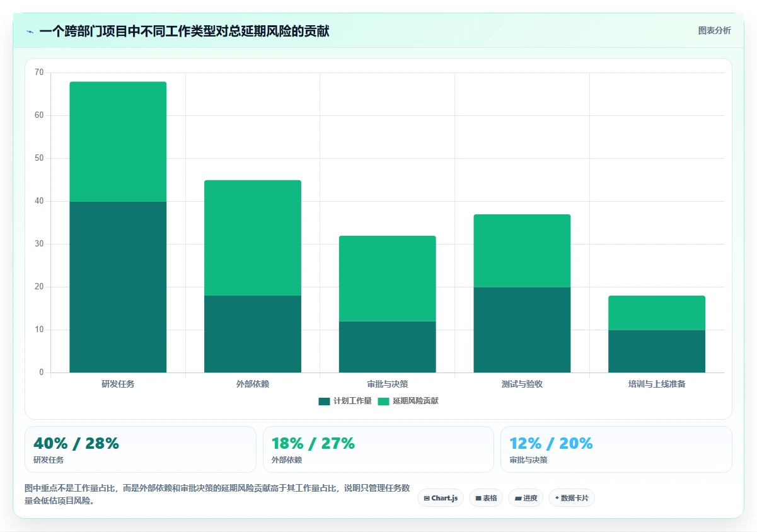Image resolution: width=757 pixels, height=532 pixels.
Task: Click the 进度 tag
Action: pyautogui.click(x=526, y=498)
